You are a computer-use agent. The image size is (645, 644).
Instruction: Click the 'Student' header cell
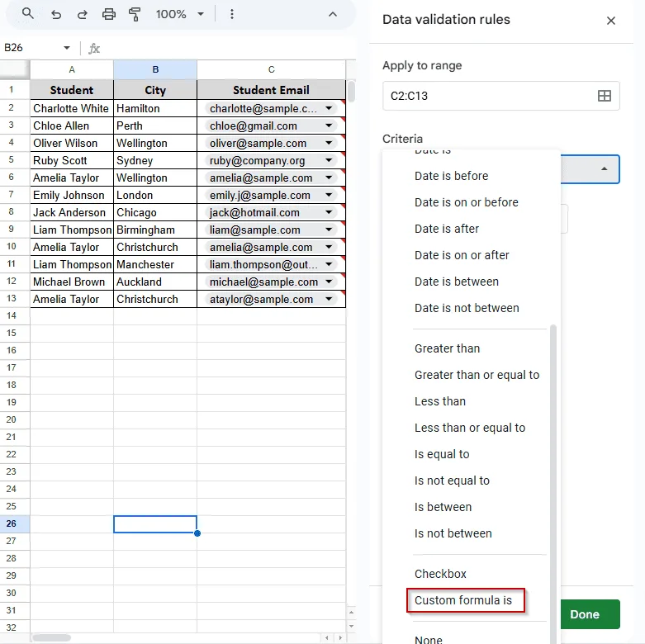pyautogui.click(x=72, y=90)
